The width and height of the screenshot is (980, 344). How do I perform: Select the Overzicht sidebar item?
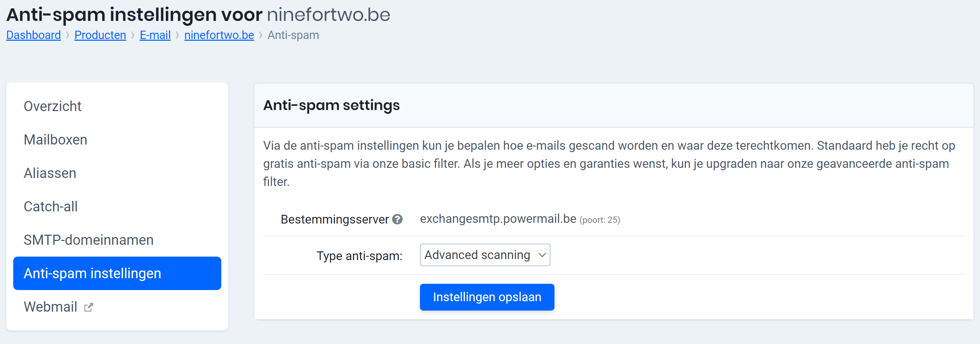[53, 106]
